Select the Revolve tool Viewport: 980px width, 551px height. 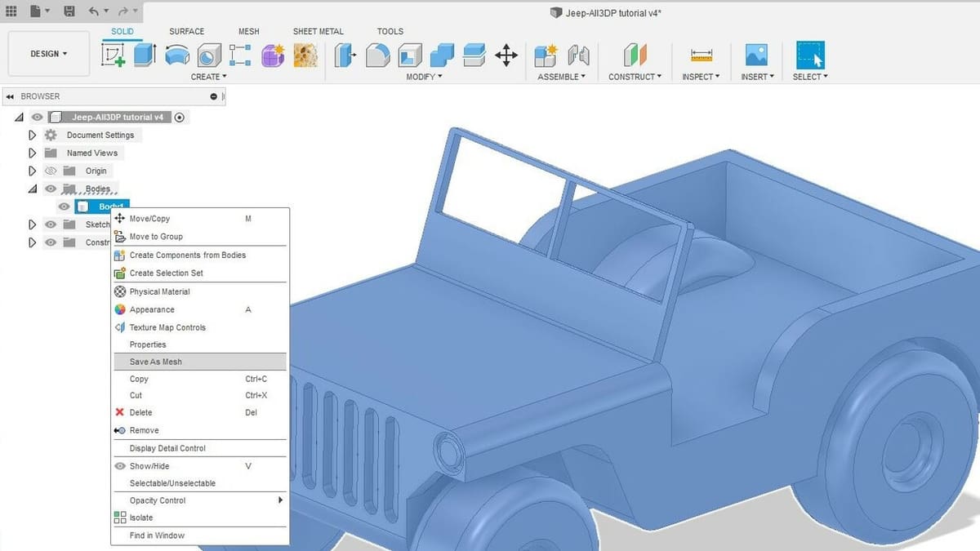pos(176,56)
